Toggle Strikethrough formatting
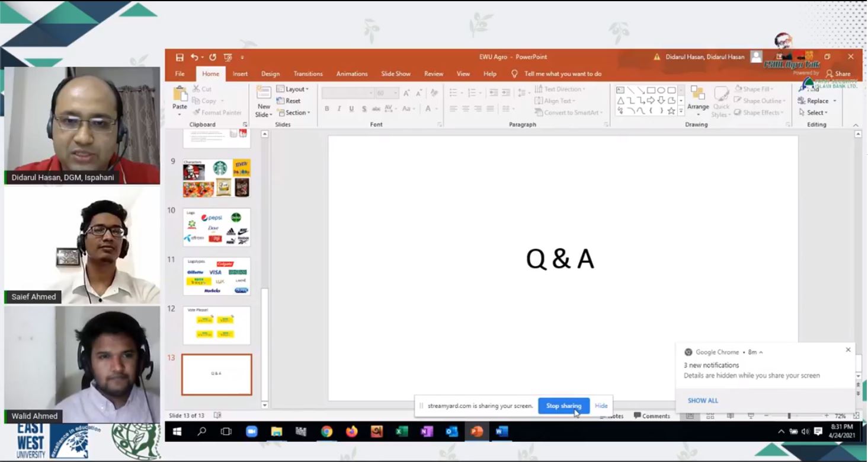 click(x=376, y=109)
